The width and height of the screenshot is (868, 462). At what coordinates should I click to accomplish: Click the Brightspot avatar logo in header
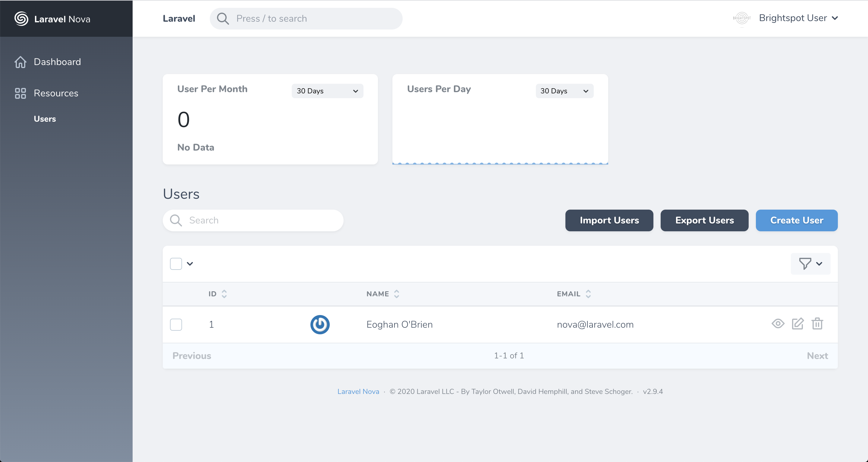pyautogui.click(x=742, y=18)
